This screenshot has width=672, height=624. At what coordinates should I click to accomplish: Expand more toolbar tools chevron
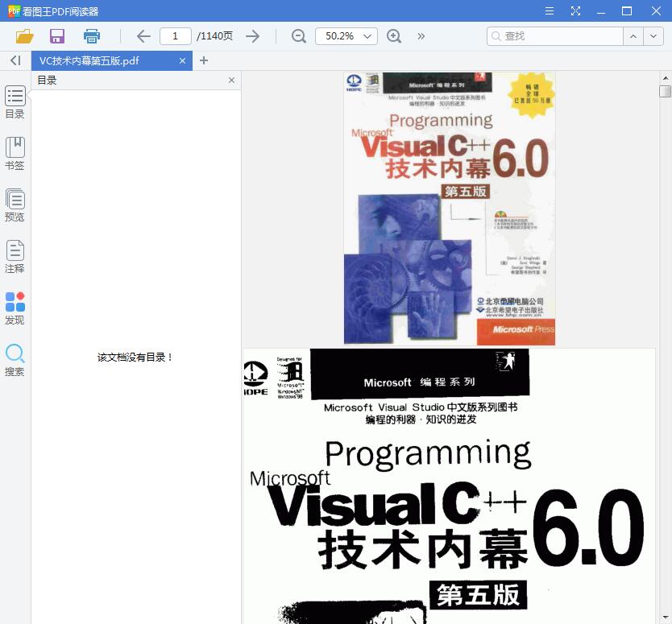pyautogui.click(x=421, y=36)
